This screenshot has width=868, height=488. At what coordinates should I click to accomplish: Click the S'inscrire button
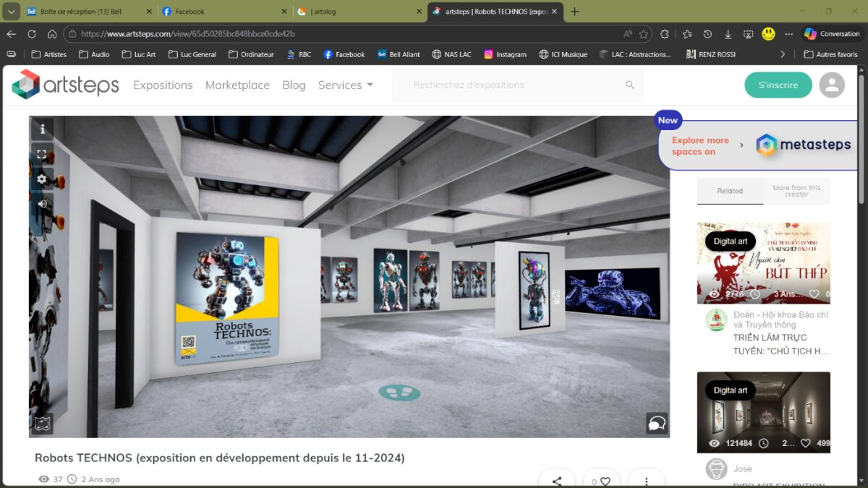point(778,85)
